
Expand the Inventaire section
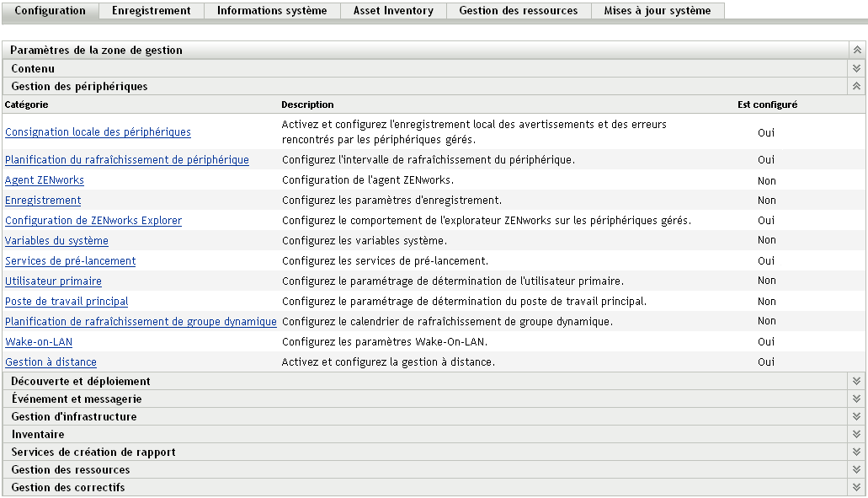click(x=856, y=434)
